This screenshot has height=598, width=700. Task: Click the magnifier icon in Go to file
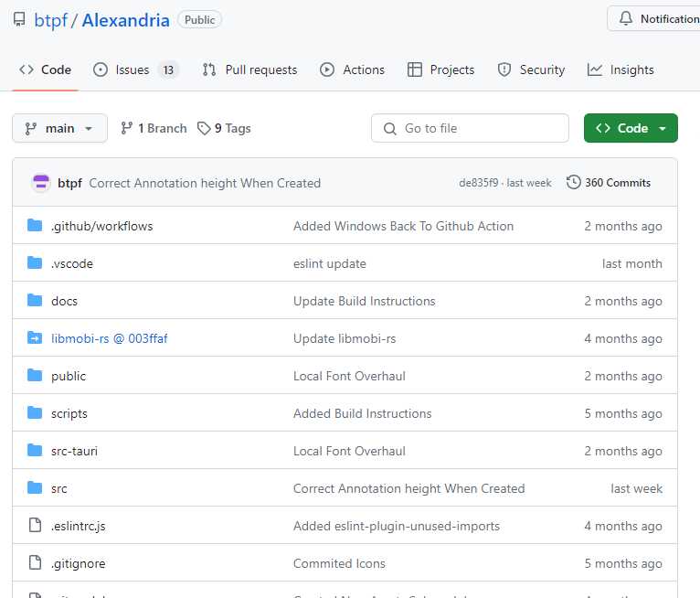click(389, 129)
